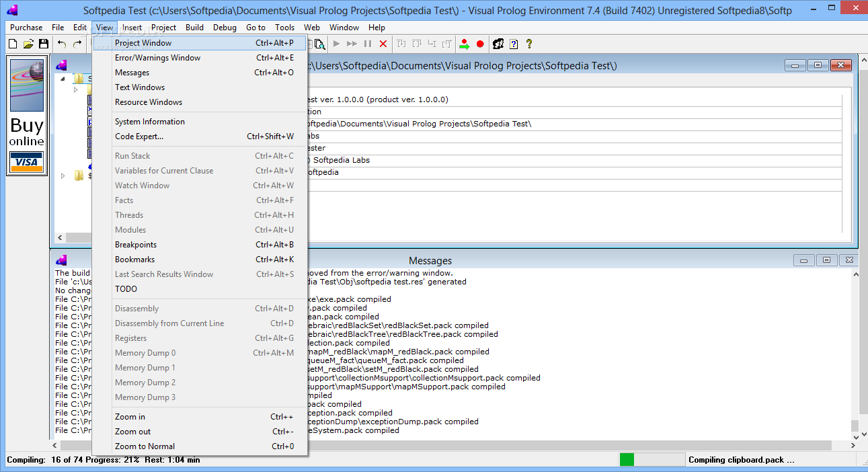Screen dimensions: 868x472
Task: Choose TODO menu entry
Action: (x=200, y=289)
